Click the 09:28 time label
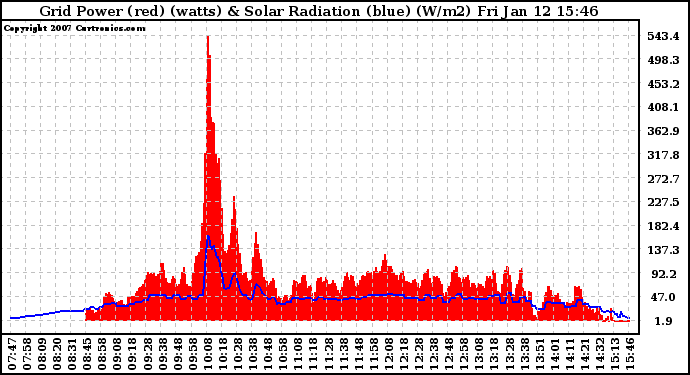The height and width of the screenshot is (375, 690). (147, 354)
